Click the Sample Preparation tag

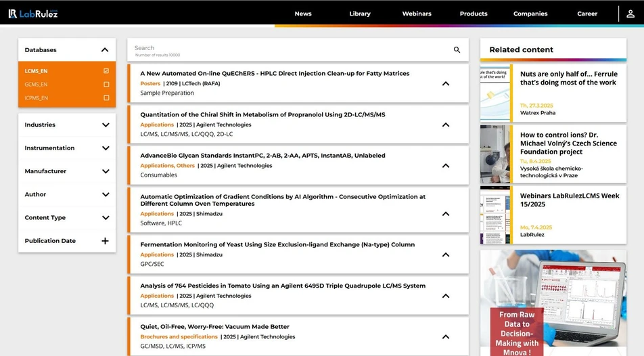click(x=166, y=93)
